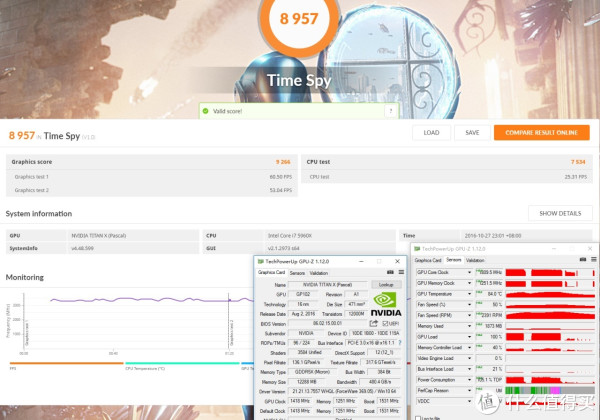Click the SAVE button in 3DMark

tap(472, 132)
